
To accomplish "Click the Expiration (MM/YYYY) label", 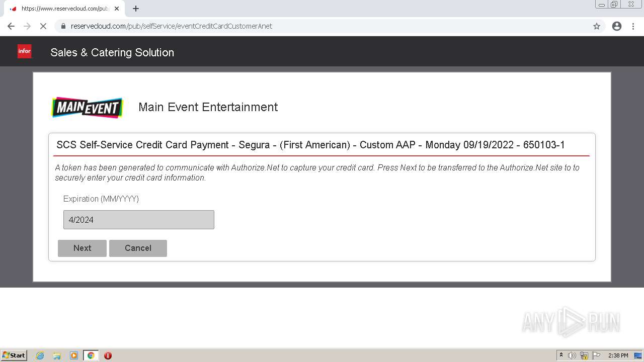I will pyautogui.click(x=101, y=199).
